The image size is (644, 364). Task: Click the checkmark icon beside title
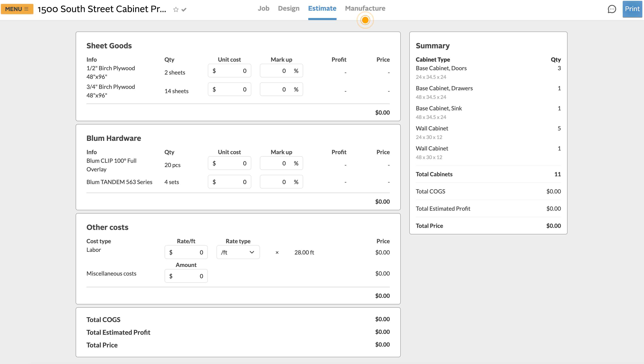pos(184,9)
